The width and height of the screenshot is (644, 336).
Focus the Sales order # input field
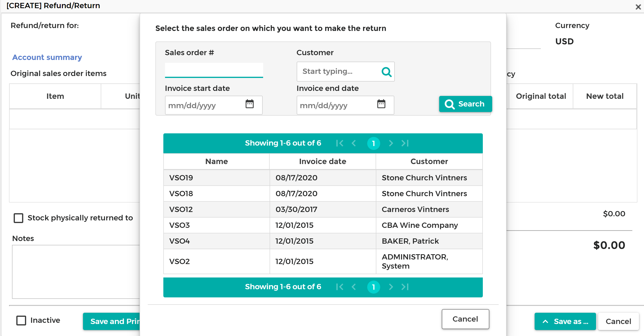(214, 70)
